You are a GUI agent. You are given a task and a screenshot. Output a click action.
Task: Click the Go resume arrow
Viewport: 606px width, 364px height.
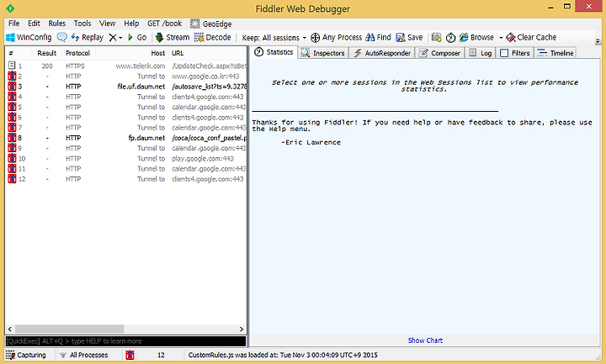(x=137, y=38)
